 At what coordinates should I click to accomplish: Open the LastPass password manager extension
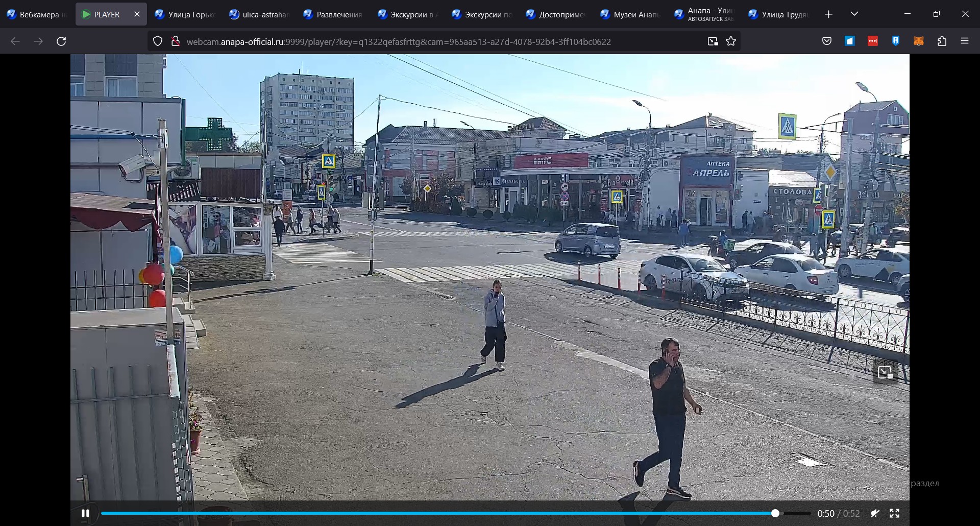pyautogui.click(x=873, y=41)
